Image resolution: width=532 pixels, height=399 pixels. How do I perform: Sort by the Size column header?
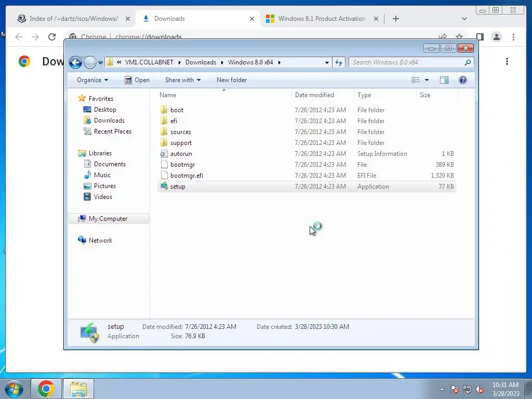(x=436, y=95)
